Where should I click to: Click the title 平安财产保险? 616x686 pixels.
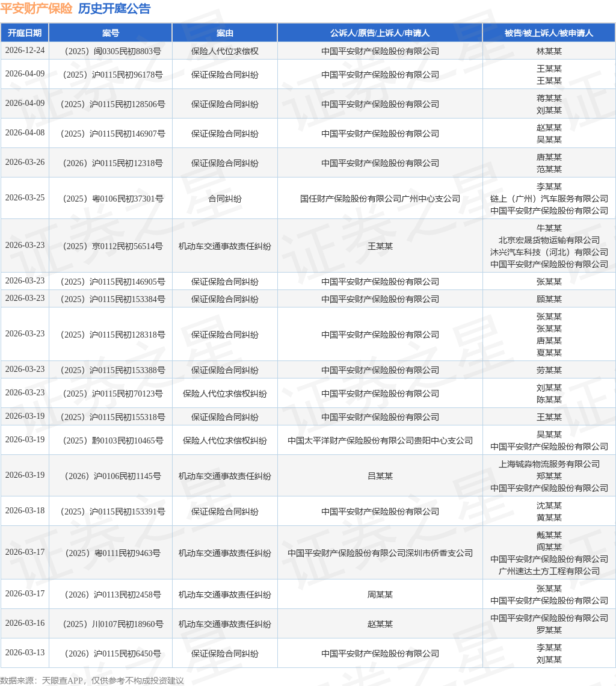[36, 8]
